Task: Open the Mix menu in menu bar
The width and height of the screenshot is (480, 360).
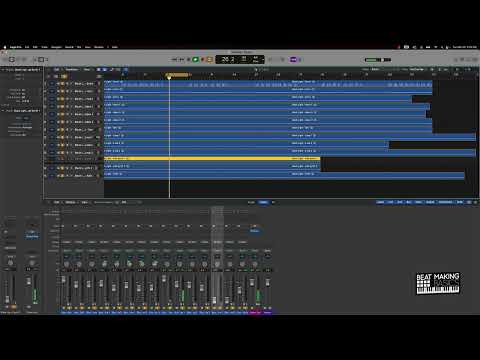Action: tap(79, 47)
